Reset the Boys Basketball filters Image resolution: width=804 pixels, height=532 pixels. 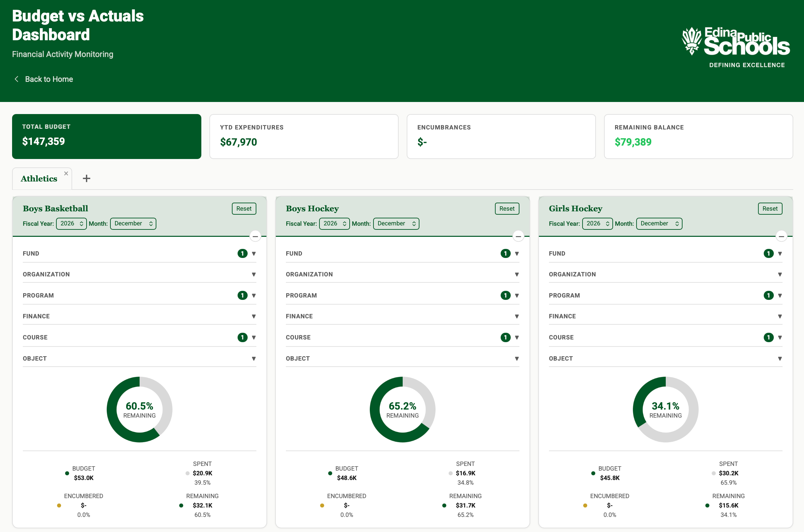[244, 208]
